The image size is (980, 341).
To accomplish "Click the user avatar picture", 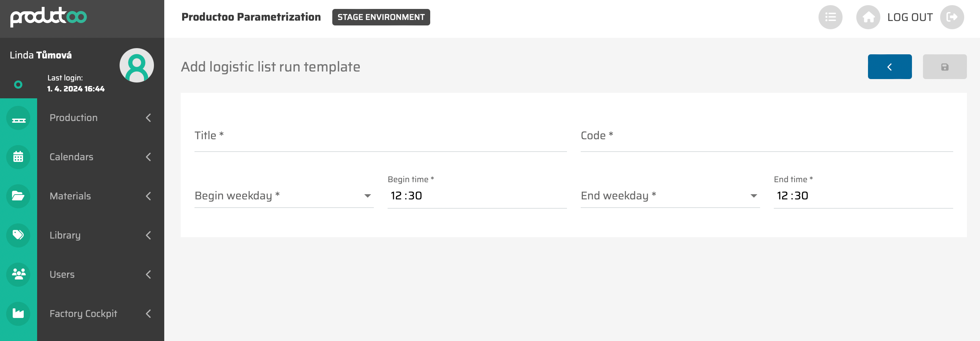I will pyautogui.click(x=136, y=65).
